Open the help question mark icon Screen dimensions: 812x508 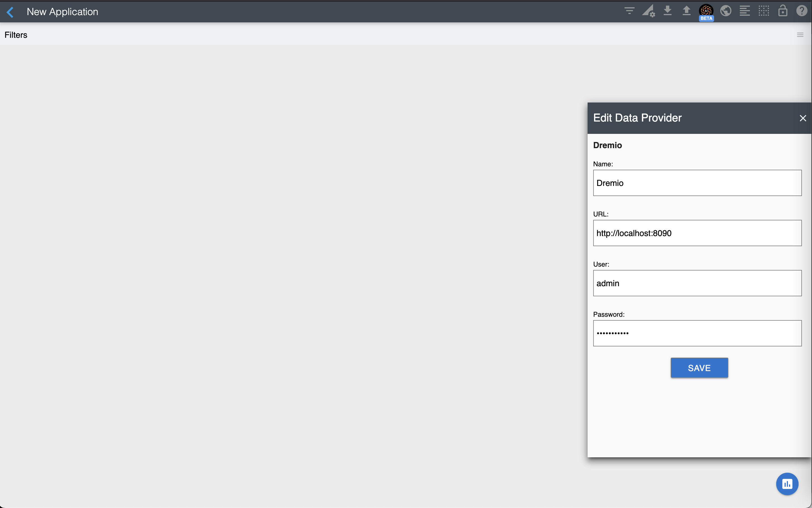(x=802, y=11)
